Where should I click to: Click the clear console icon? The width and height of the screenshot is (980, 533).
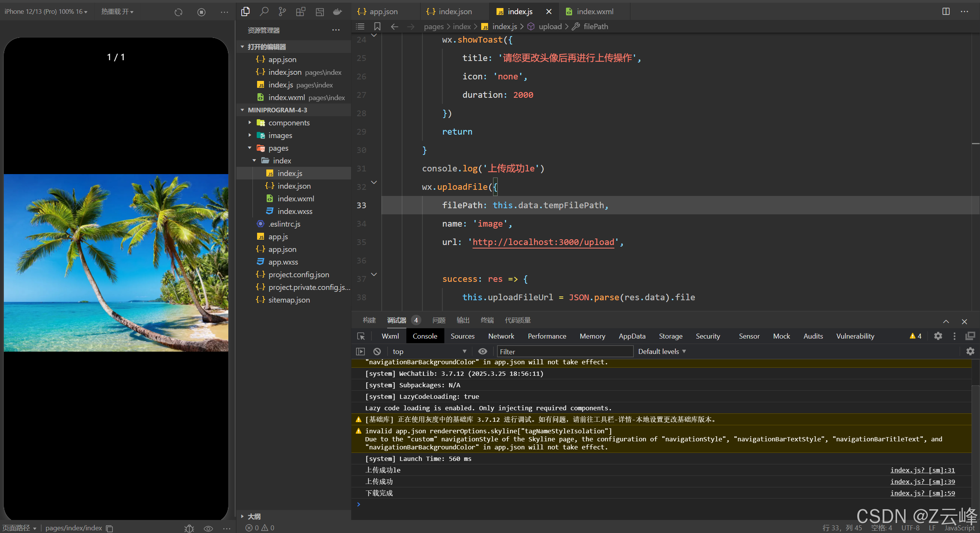(x=377, y=351)
